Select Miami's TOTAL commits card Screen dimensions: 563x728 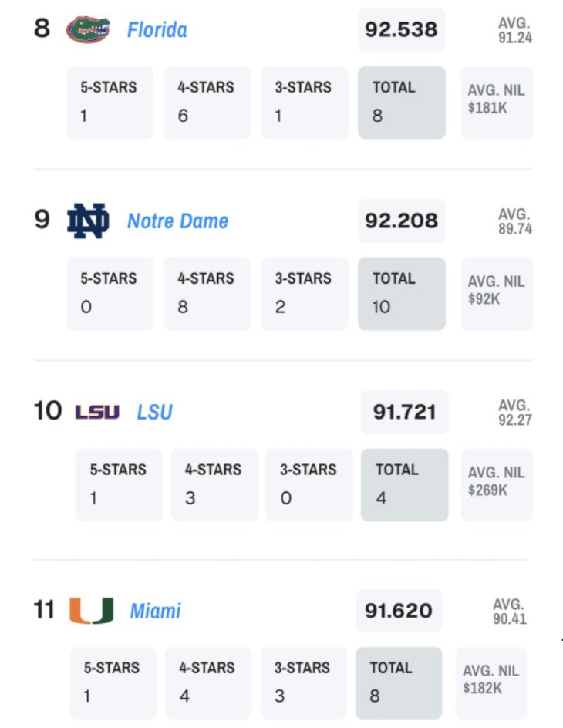(x=398, y=683)
